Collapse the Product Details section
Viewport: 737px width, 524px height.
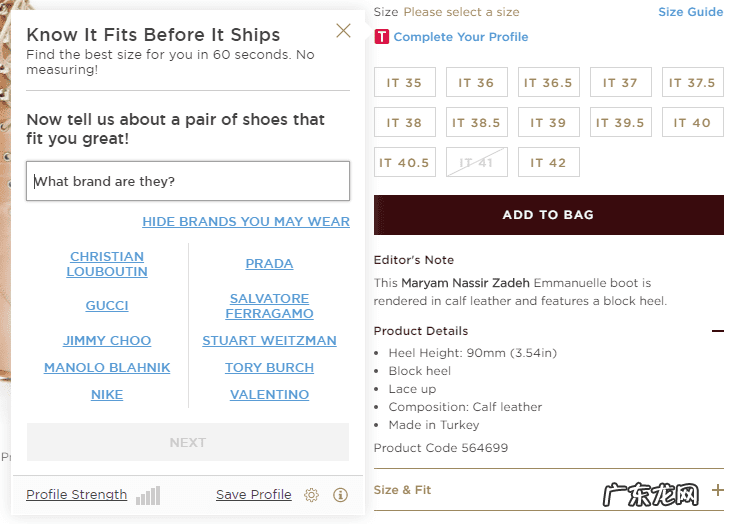tap(717, 331)
